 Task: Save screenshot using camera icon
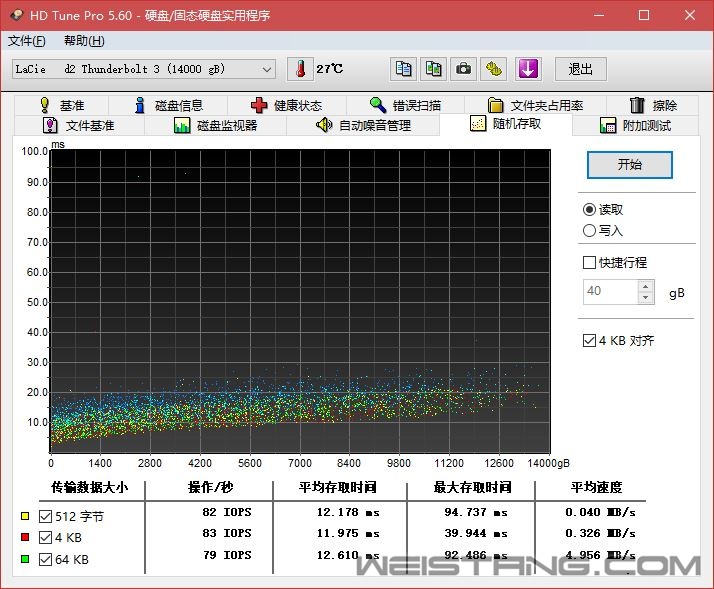pos(463,69)
